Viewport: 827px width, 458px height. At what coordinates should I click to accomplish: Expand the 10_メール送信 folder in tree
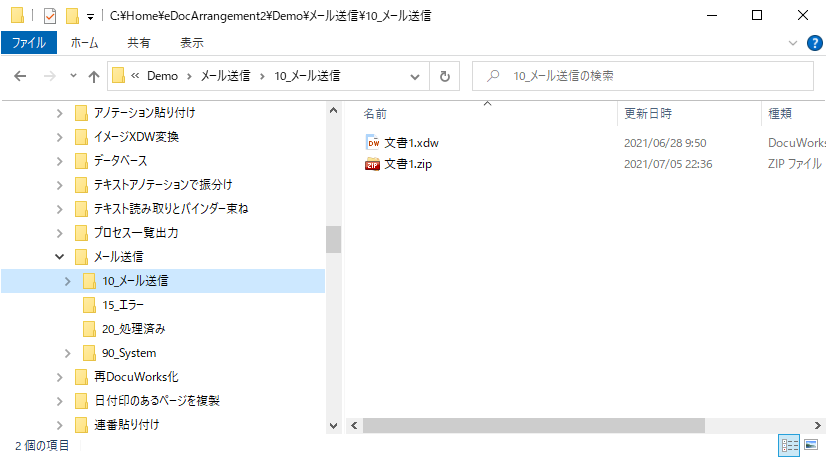68,281
